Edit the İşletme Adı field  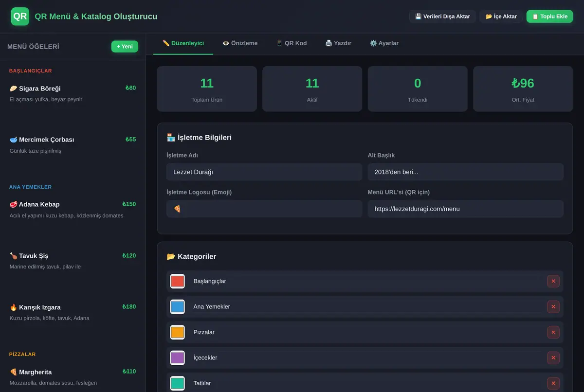point(264,172)
